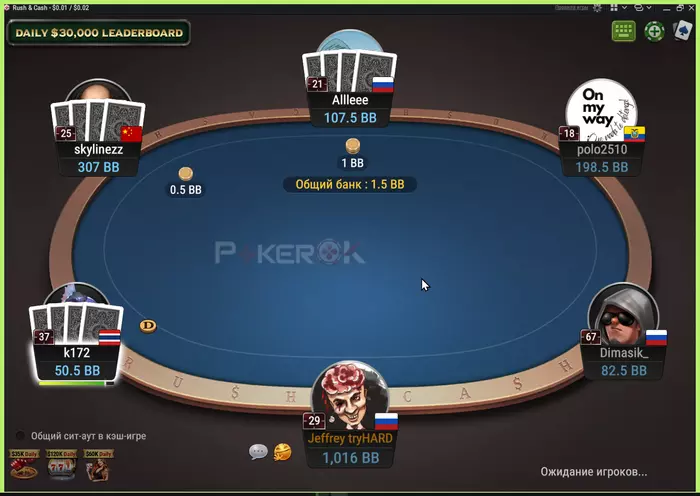Click the Общий банк pot display
The width and height of the screenshot is (700, 496).
(350, 184)
